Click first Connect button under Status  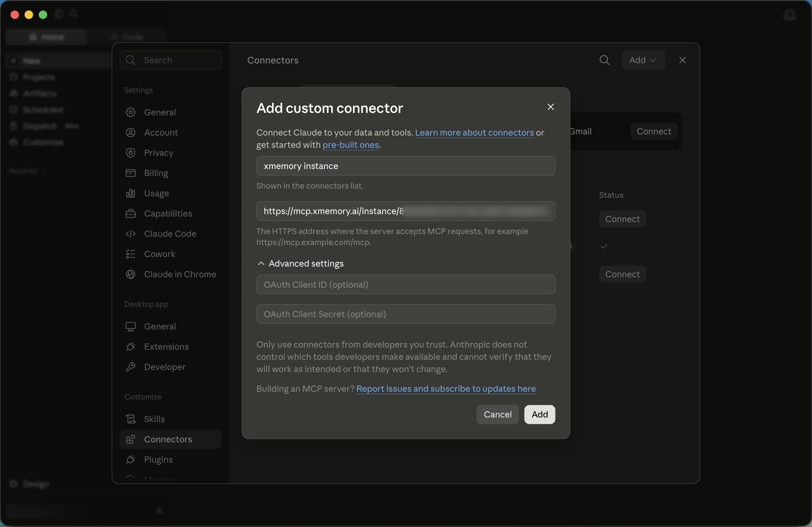tap(622, 219)
